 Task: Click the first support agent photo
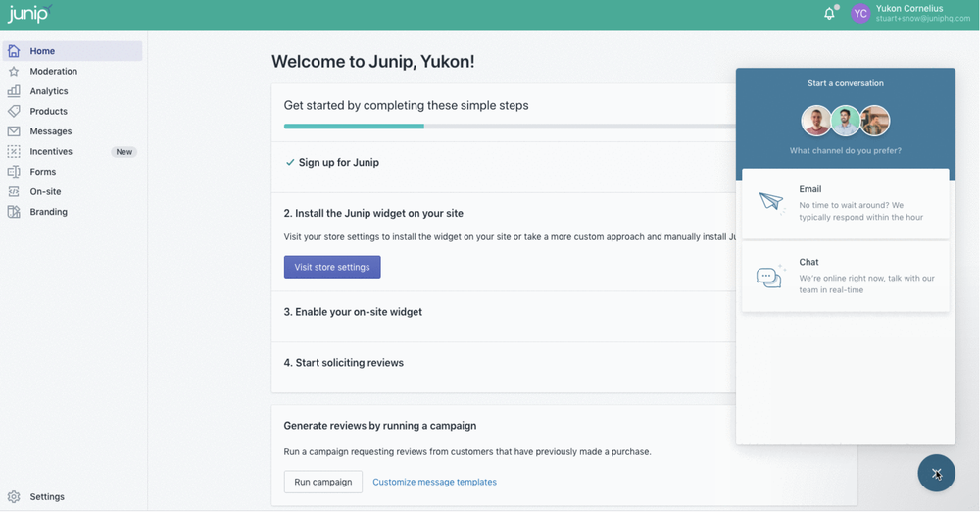pos(816,121)
